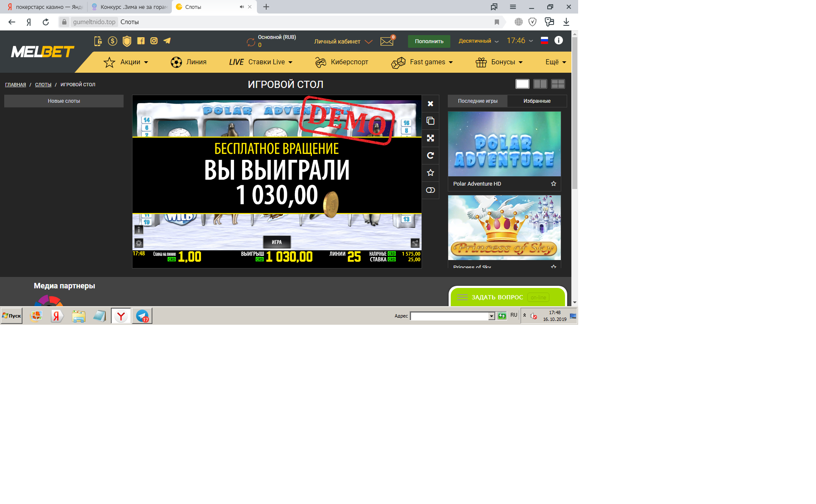Screen dimensions: 816x504
Task: Switch to Конкурс Зима browser tab
Action: coord(130,7)
